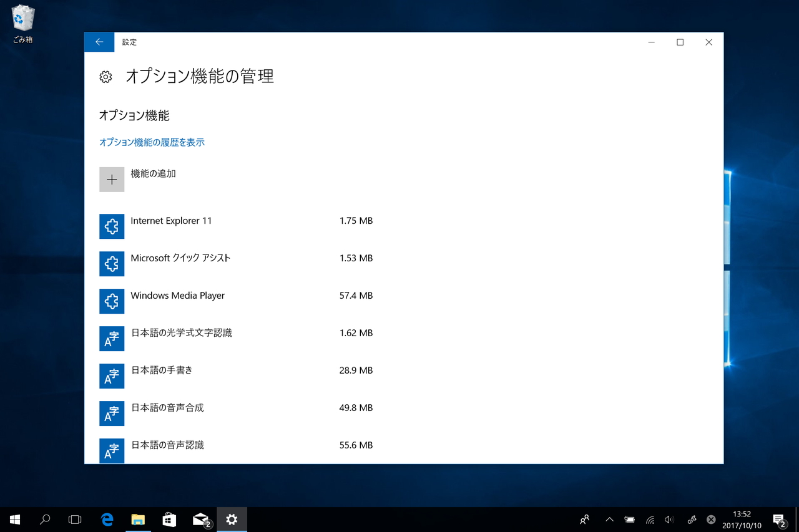The image size is (799, 532).
Task: Click the オプション機能 section heading
Action: tap(134, 115)
